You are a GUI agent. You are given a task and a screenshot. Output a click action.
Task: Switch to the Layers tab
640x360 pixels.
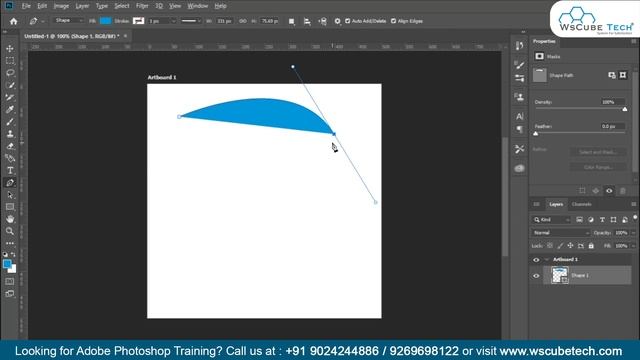[556, 204]
